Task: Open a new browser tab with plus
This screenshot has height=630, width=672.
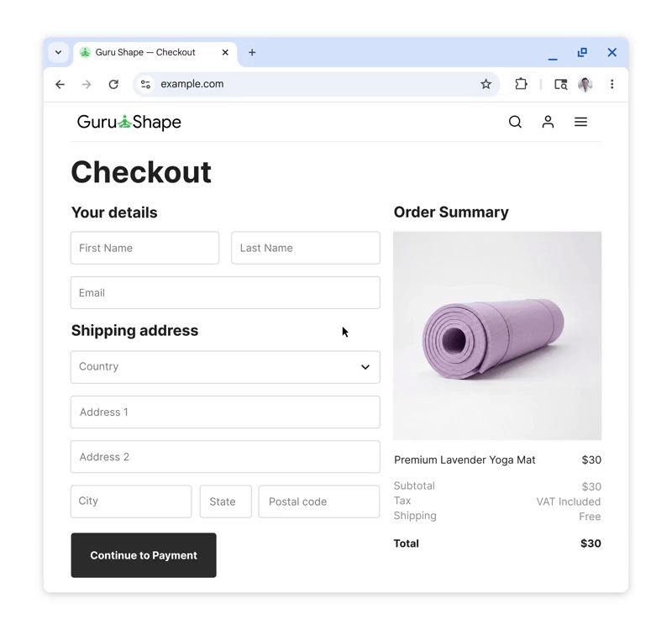Action: coord(252,52)
